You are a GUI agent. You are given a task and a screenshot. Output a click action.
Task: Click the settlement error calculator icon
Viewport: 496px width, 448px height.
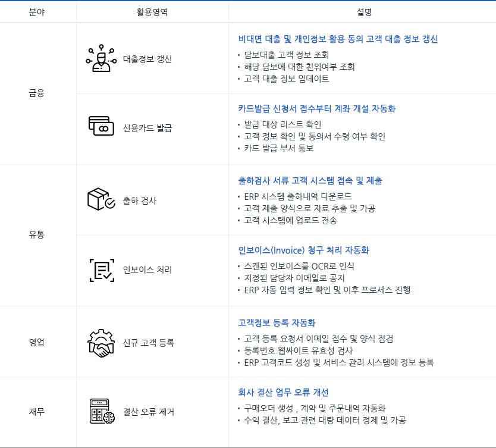point(101,411)
